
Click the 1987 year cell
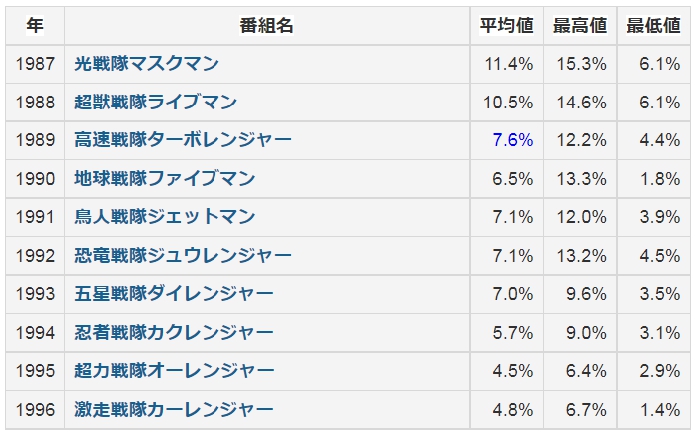(x=34, y=64)
